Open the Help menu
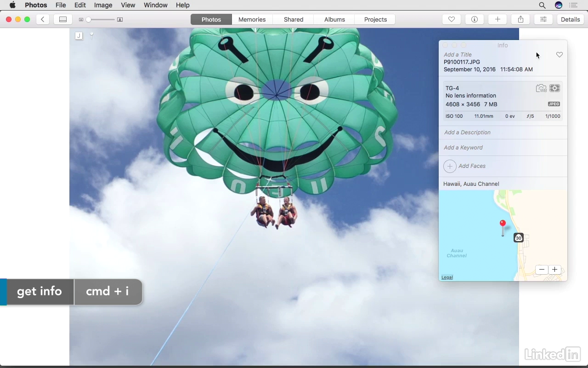Image resolution: width=588 pixels, height=368 pixels. (182, 5)
